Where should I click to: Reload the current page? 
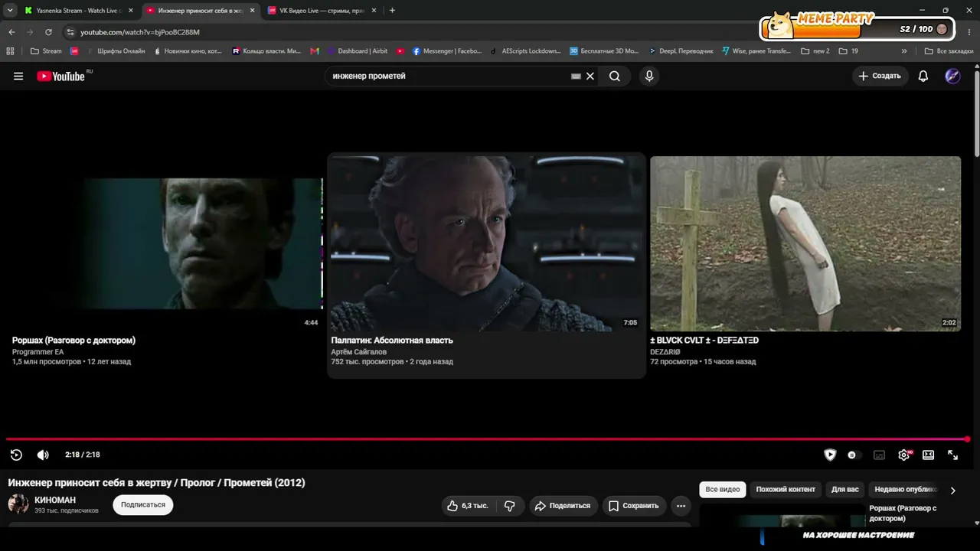tap(48, 32)
